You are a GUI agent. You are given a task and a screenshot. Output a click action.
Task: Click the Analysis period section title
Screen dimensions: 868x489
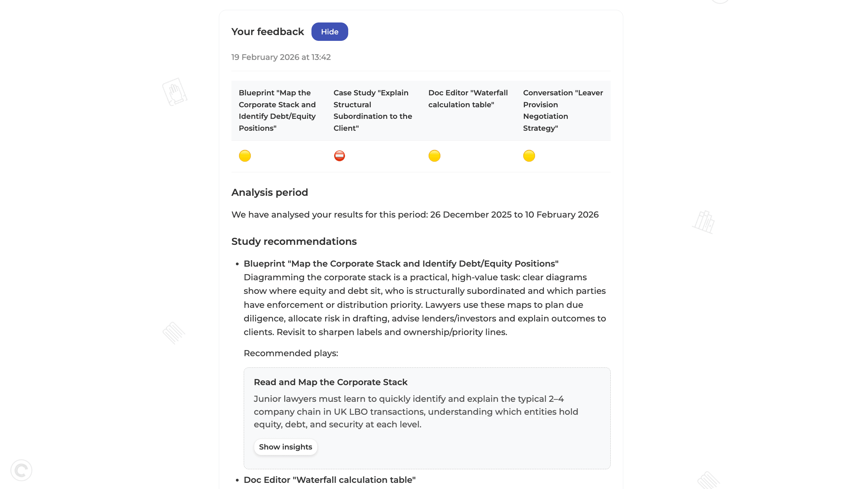[x=270, y=192]
